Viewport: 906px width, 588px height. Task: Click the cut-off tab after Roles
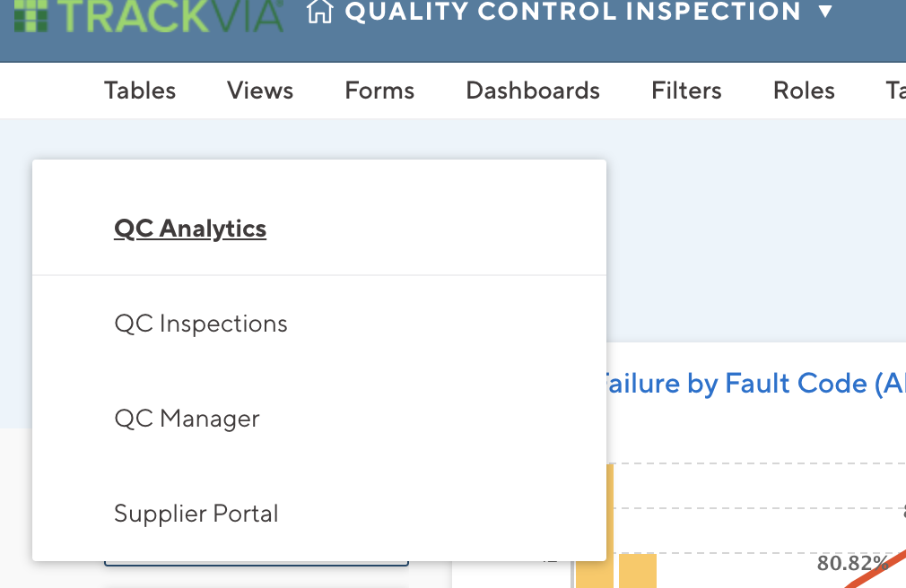click(x=896, y=91)
